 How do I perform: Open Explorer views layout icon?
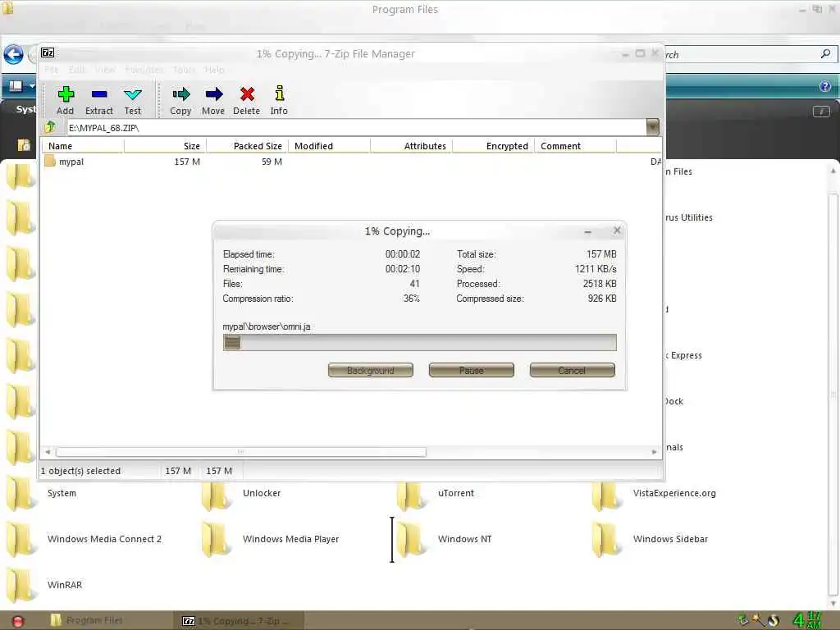point(16,85)
